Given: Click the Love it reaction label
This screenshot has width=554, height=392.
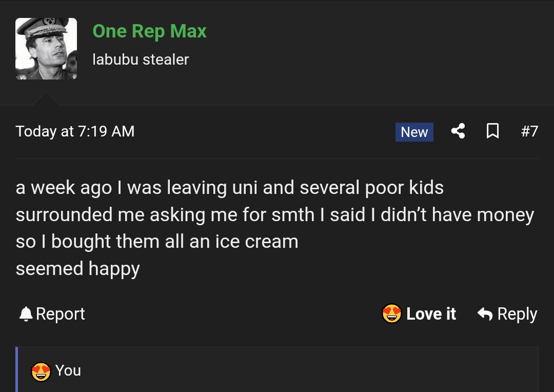Looking at the screenshot, I should (431, 314).
